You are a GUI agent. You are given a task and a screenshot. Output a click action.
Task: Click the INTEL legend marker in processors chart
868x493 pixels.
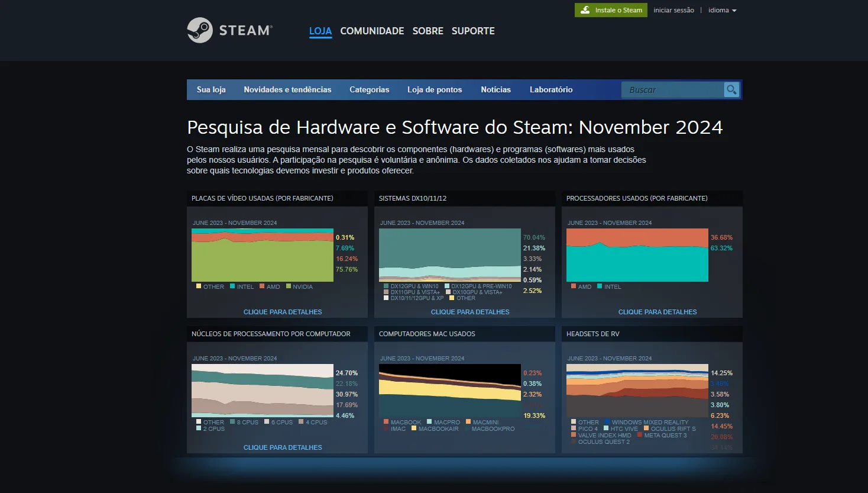[x=600, y=286]
